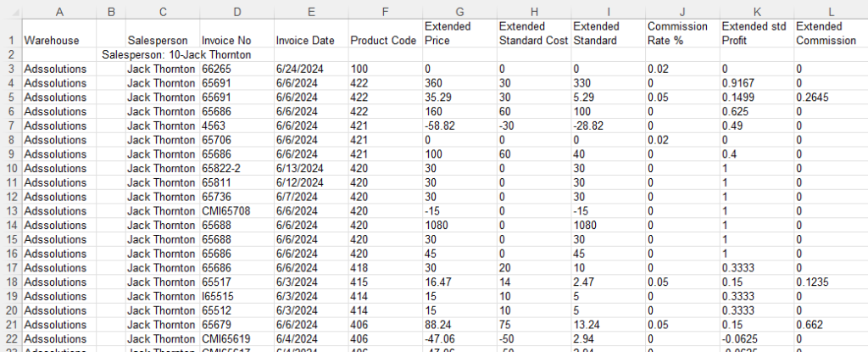Select the -58.82 extended price cell
The width and height of the screenshot is (868, 352).
[x=459, y=126]
